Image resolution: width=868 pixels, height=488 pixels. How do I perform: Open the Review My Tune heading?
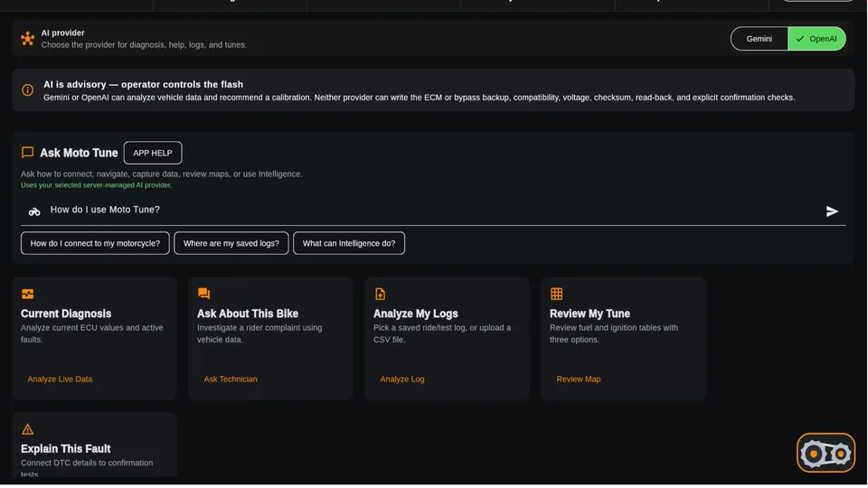[590, 314]
